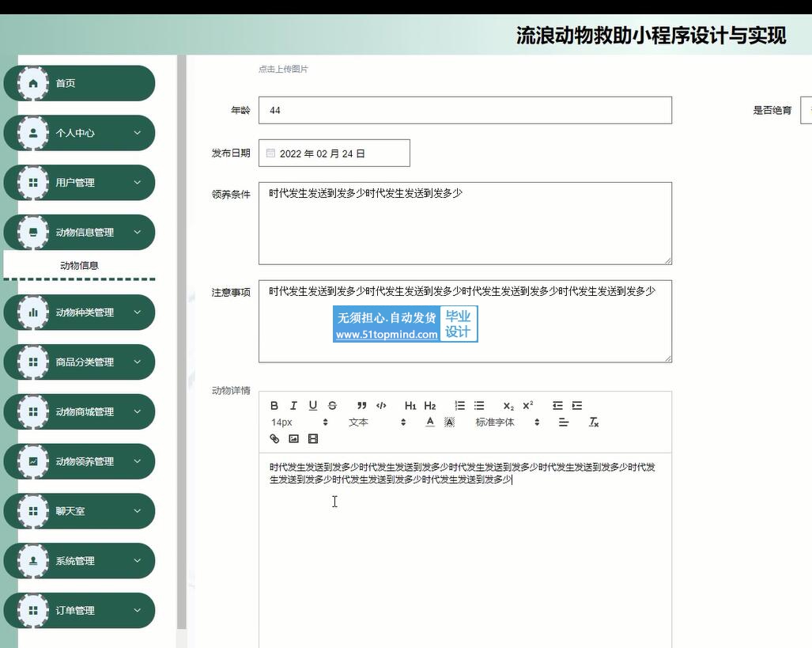The image size is (812, 648).
Task: Go to 首页 in sidebar
Action: coord(79,83)
